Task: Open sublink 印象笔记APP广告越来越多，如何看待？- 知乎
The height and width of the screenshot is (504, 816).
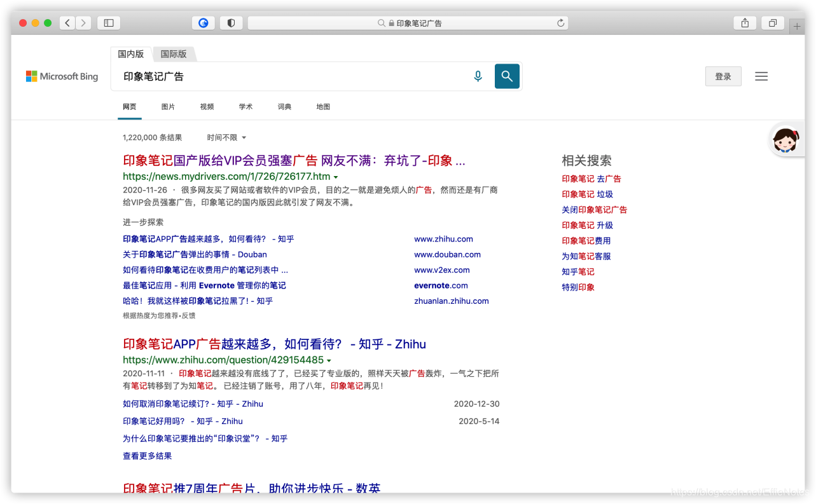Action: (209, 239)
